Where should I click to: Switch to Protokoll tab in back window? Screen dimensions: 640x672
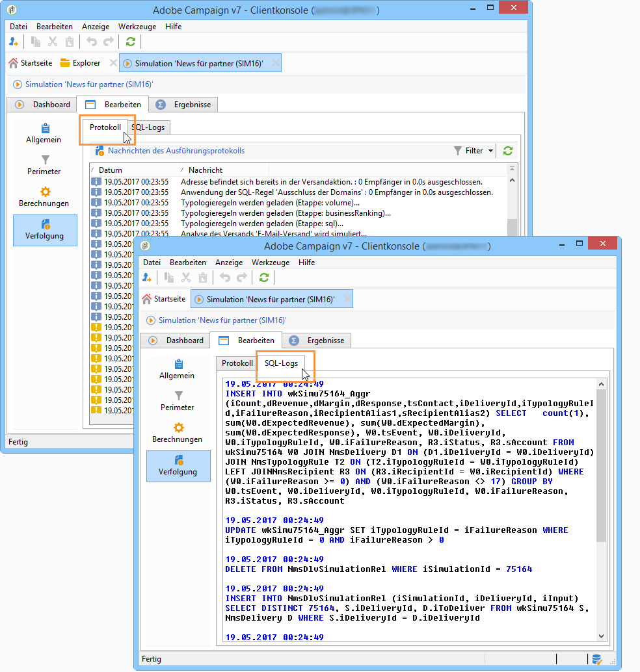pos(105,127)
